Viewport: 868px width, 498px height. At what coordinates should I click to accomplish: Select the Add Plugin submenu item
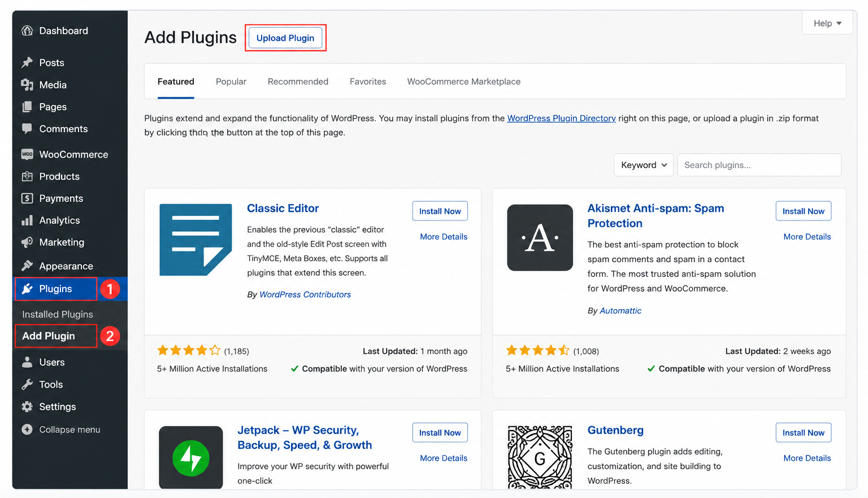tap(49, 336)
